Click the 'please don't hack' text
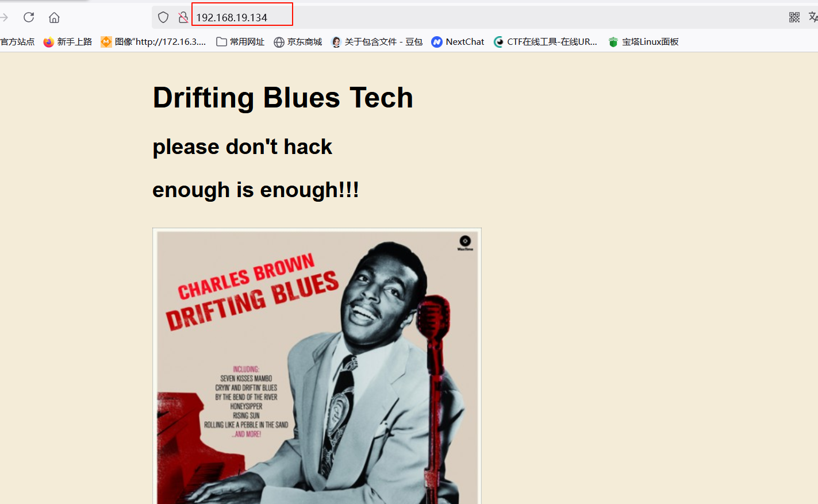This screenshot has height=504, width=818. [x=242, y=147]
